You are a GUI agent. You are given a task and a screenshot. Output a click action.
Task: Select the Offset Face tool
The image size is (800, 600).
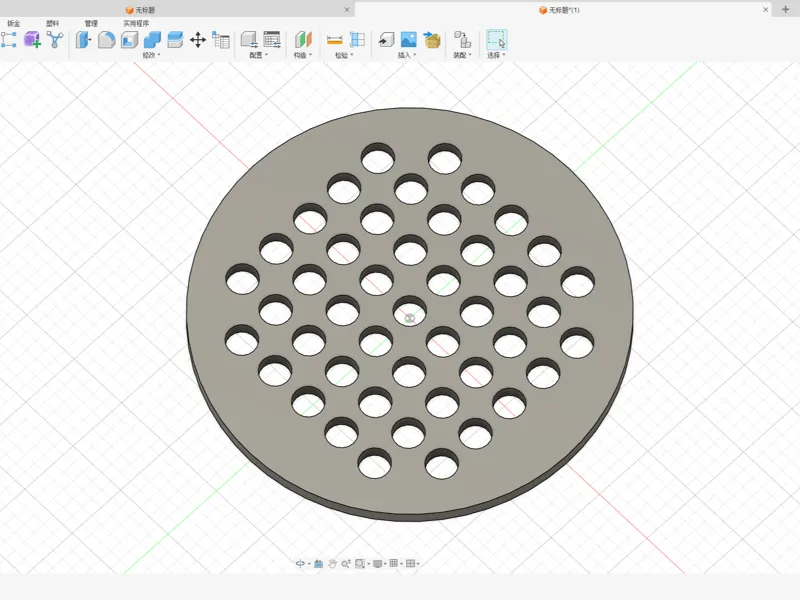pyautogui.click(x=175, y=40)
